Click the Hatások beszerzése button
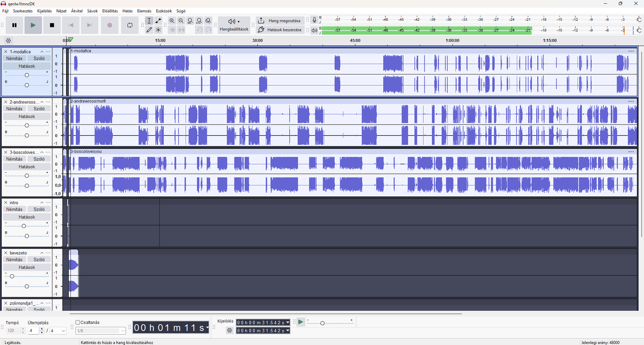The image size is (644, 345). 280,30
